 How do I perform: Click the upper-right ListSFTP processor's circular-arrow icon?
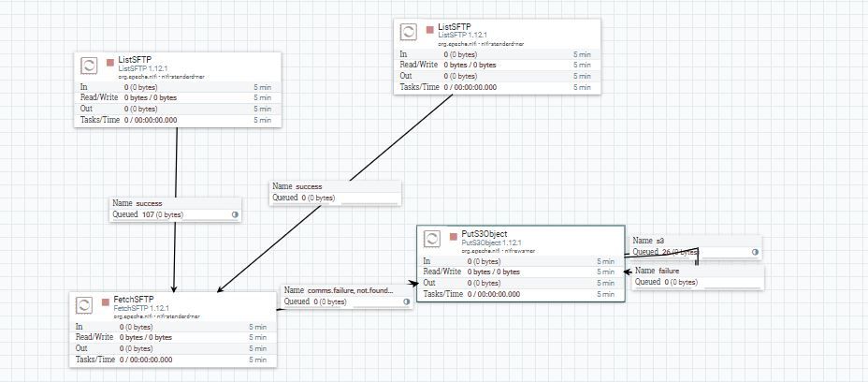pos(409,32)
